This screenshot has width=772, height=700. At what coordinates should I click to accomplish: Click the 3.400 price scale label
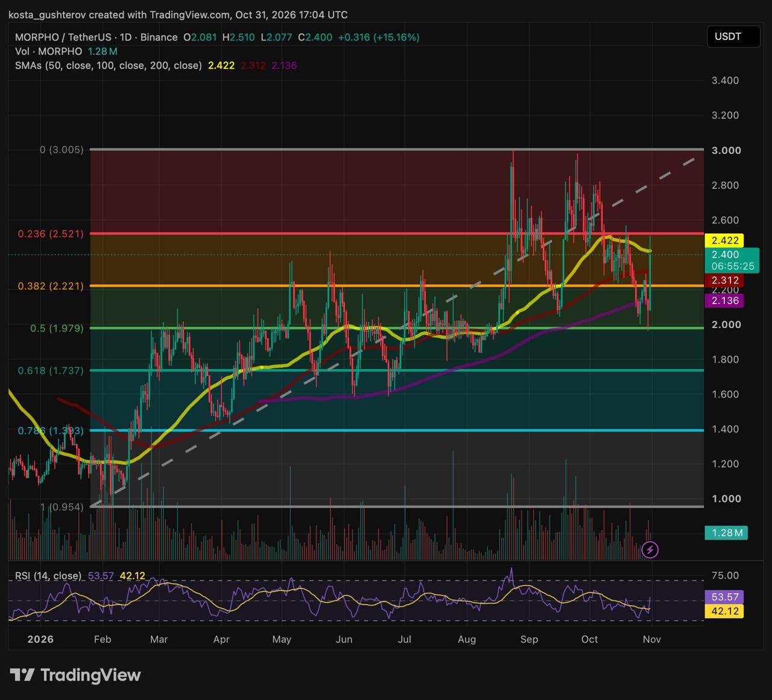coord(725,80)
